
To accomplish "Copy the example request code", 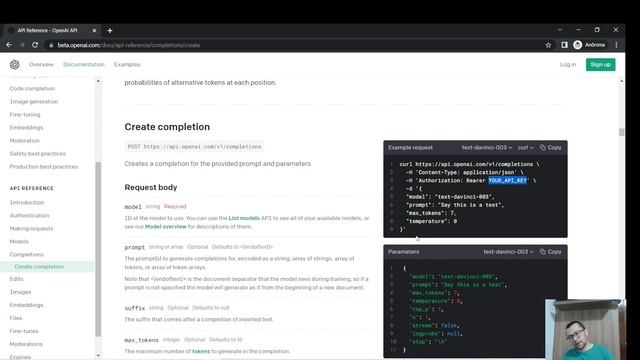I will pos(551,147).
